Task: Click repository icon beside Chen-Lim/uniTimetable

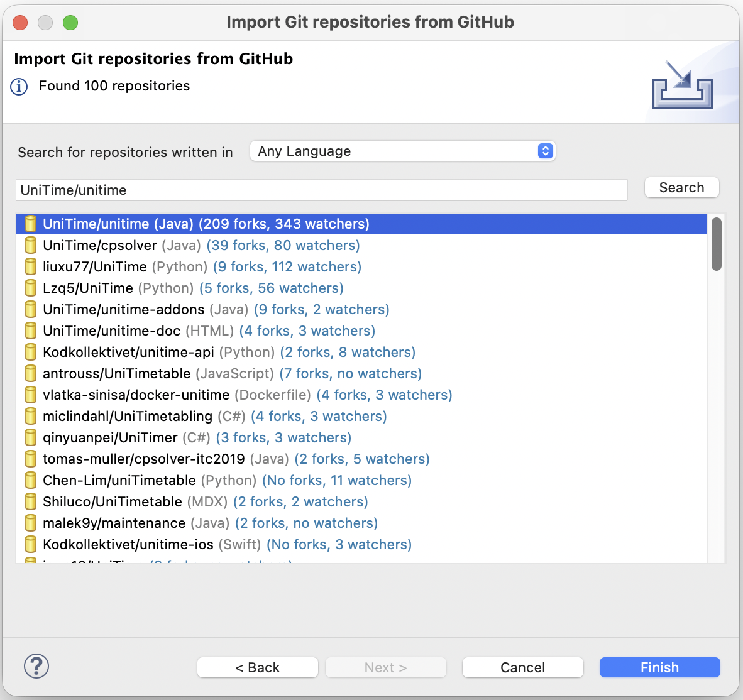Action: click(x=31, y=480)
